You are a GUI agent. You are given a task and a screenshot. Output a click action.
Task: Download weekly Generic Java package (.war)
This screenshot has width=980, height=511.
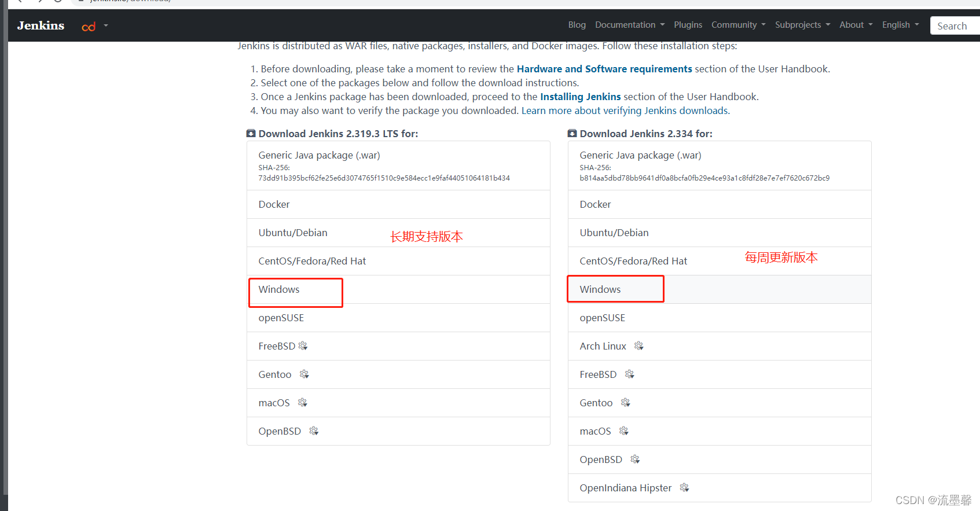[x=720, y=166]
